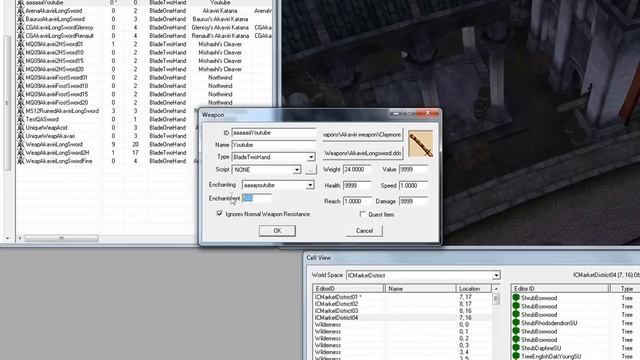
Task: Open the Script dropdown set to NONE
Action: [x=297, y=169]
